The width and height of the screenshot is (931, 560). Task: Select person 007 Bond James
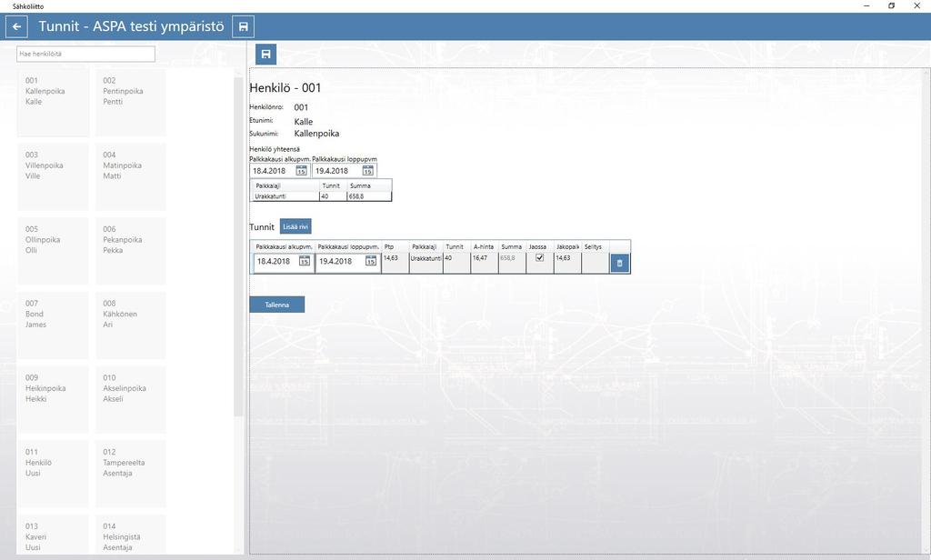(x=53, y=325)
